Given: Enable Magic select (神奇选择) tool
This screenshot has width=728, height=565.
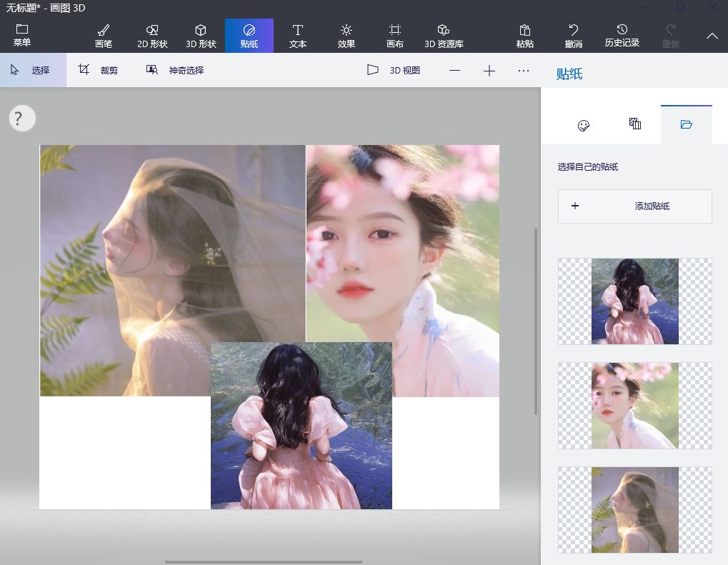Looking at the screenshot, I should coord(175,70).
